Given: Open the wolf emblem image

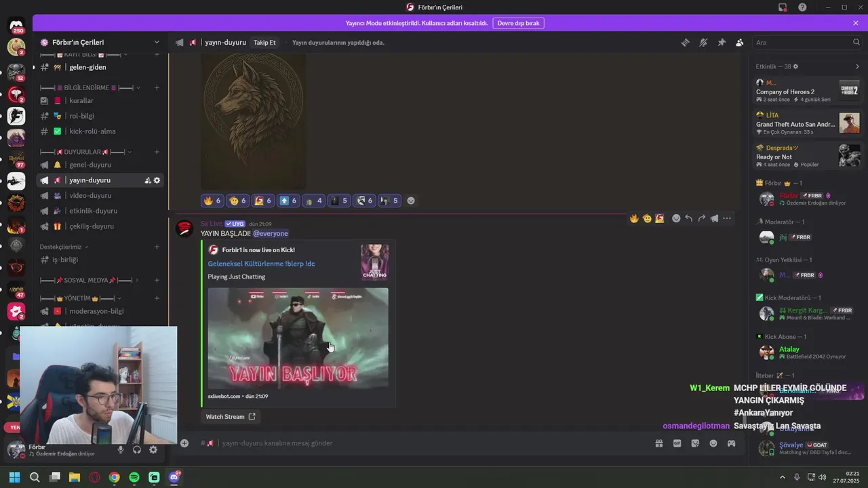Looking at the screenshot, I should tap(253, 121).
